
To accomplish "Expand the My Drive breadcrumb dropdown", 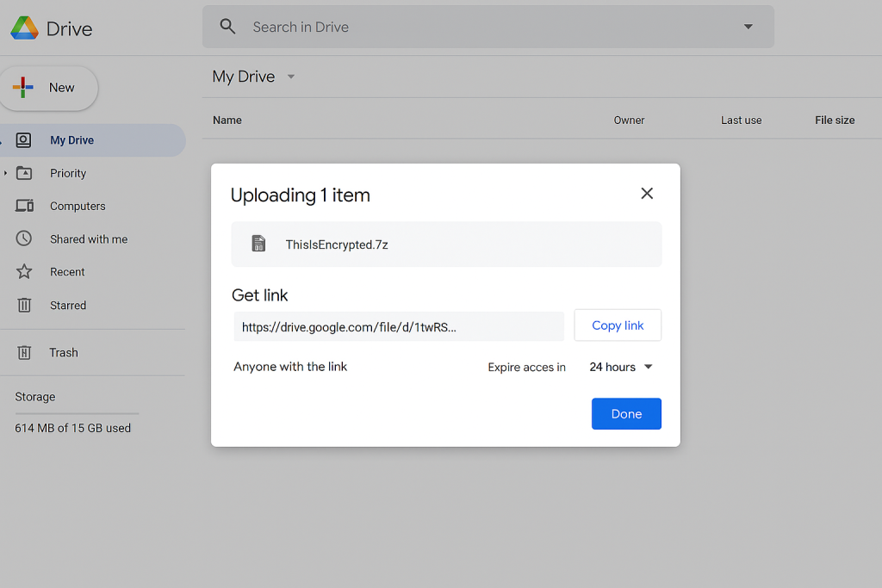I will [290, 77].
